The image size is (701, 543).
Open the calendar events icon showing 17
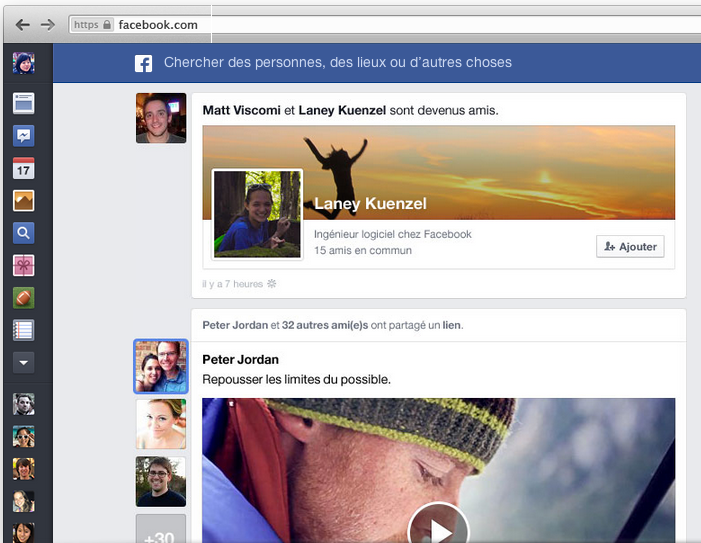click(x=24, y=168)
